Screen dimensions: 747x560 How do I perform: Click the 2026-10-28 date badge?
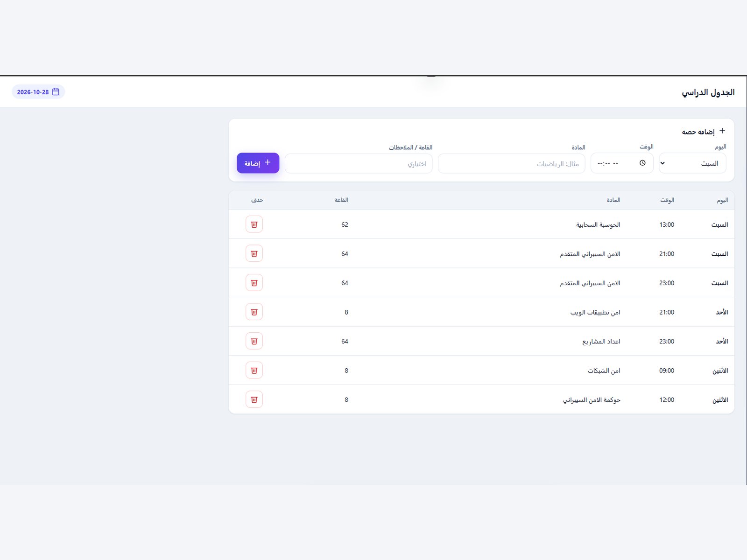[x=38, y=92]
